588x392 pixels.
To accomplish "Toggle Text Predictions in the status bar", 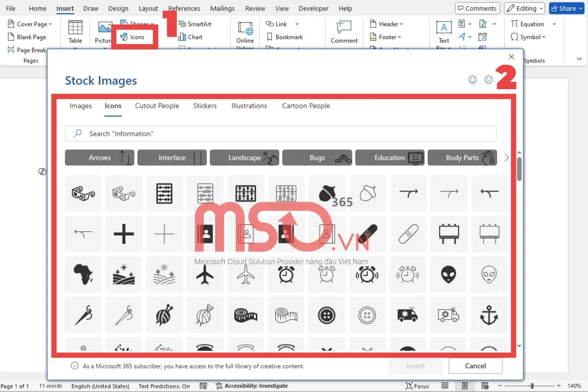I will point(164,386).
